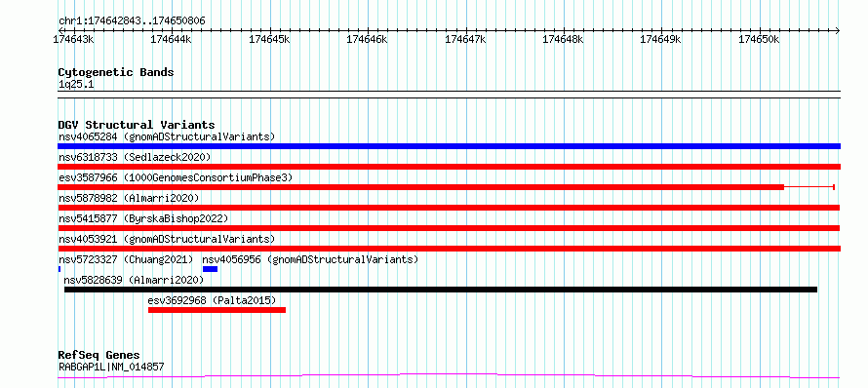Click the 174648k ruler tick label
The height and width of the screenshot is (388, 868).
click(x=564, y=40)
